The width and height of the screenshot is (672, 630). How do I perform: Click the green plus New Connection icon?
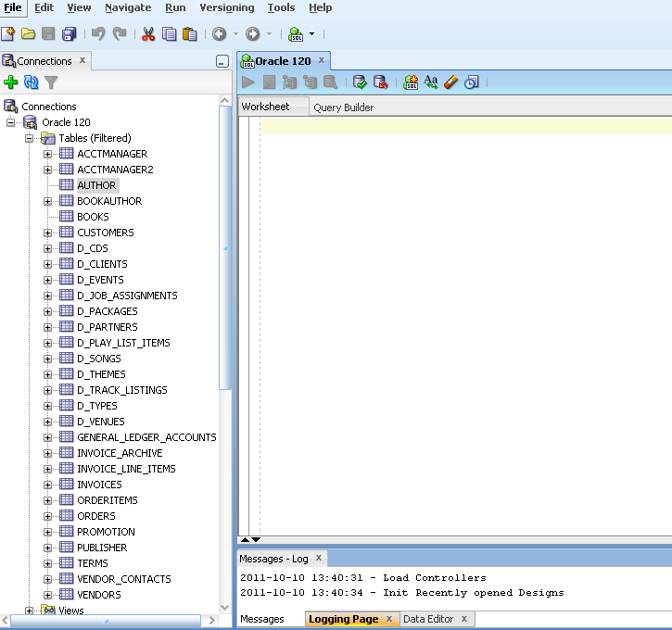pyautogui.click(x=11, y=82)
